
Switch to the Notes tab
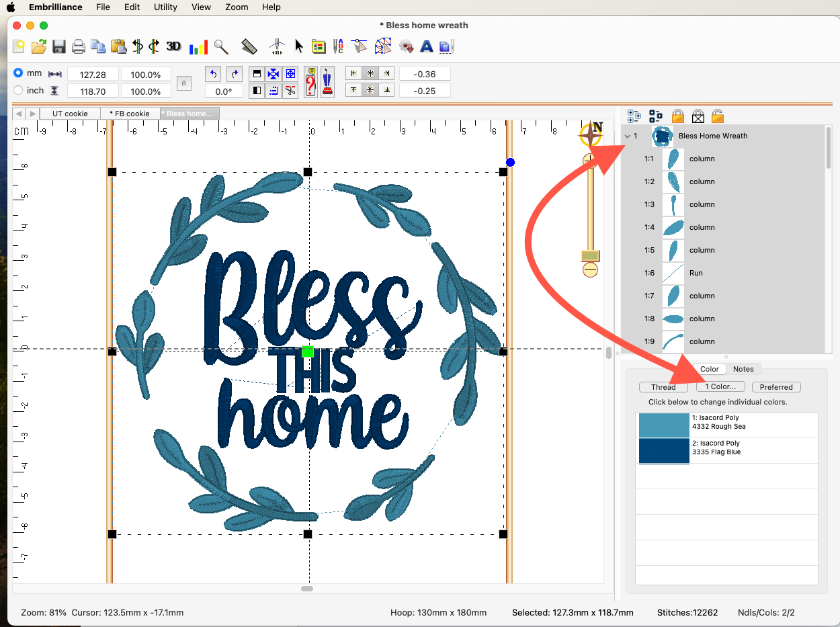click(x=743, y=369)
